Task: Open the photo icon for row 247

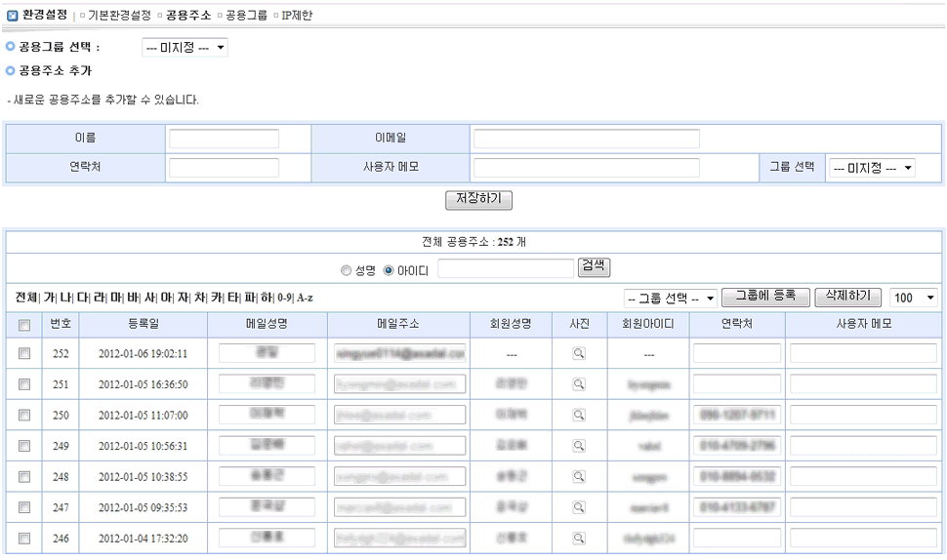Action: click(578, 507)
